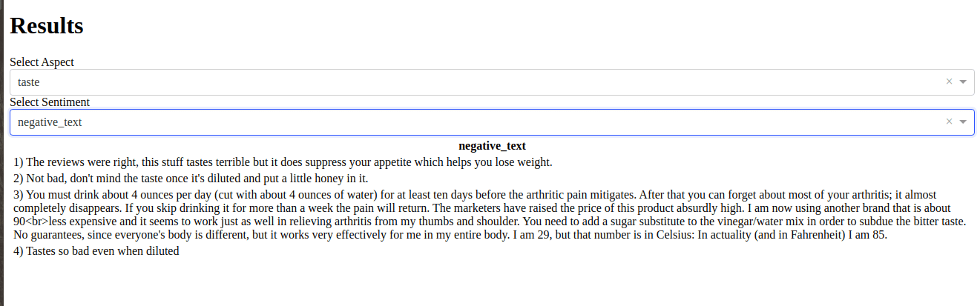Click the 'taste' value in the aspect box
This screenshot has width=980, height=306.
point(28,82)
